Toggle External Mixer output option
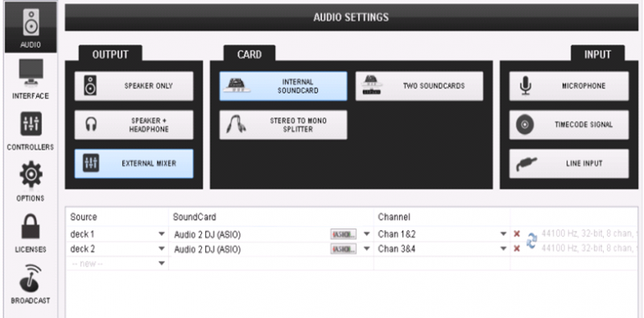 click(134, 163)
